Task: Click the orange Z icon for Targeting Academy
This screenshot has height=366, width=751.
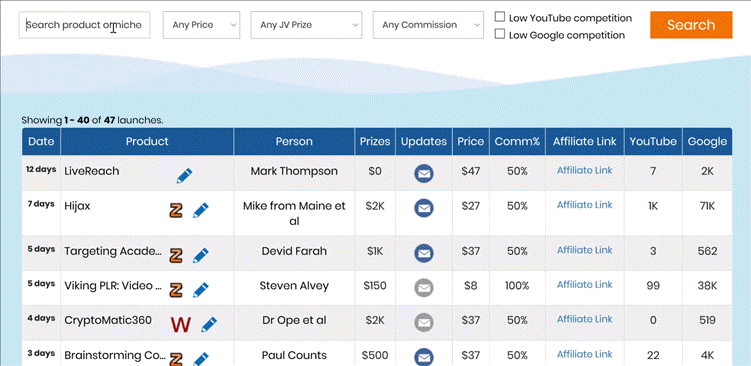Action: tap(176, 255)
